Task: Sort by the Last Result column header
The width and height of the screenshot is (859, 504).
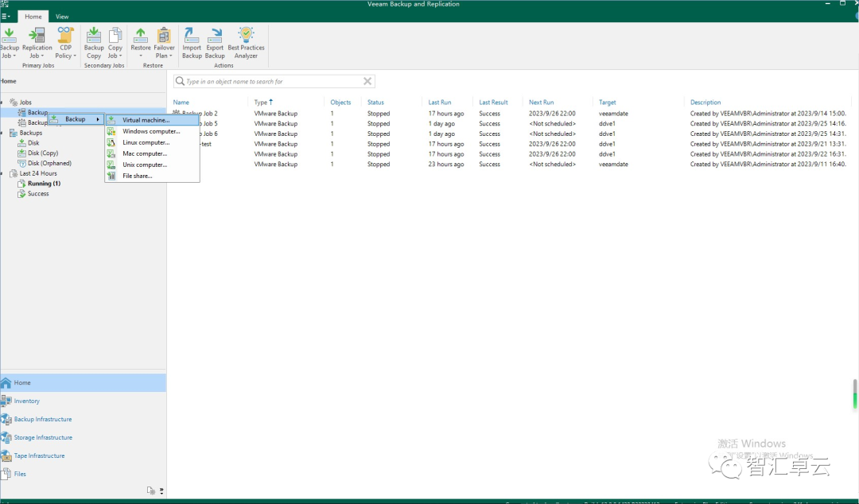Action: click(493, 103)
